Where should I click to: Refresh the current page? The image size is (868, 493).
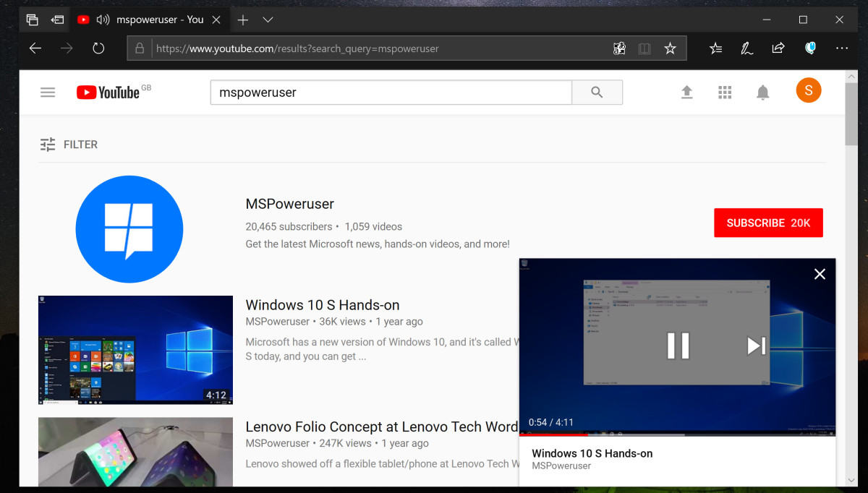tap(98, 48)
